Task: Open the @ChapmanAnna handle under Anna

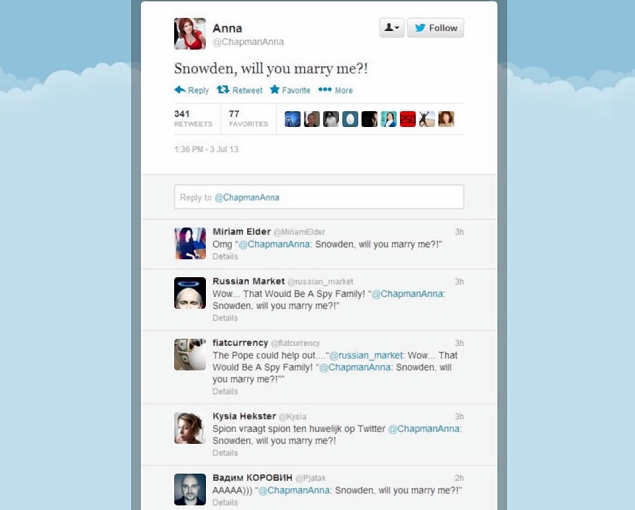Action: click(248, 42)
